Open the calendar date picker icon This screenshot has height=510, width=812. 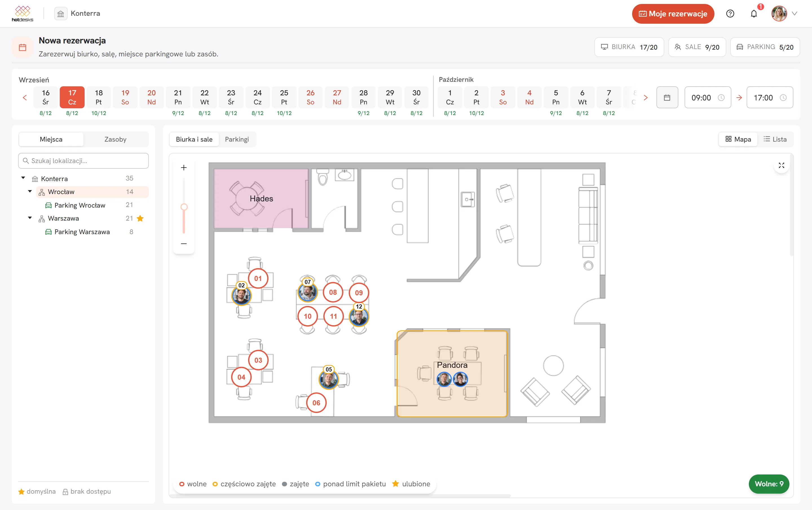coord(667,98)
